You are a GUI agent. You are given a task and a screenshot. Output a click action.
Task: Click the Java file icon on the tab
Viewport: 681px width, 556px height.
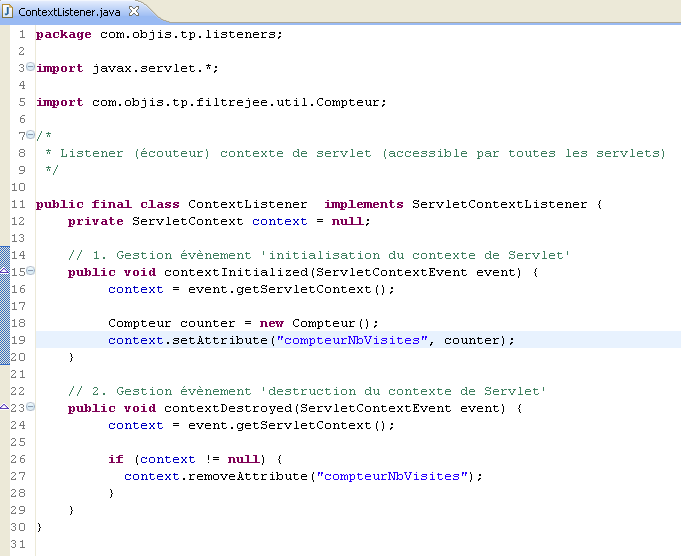coord(7,11)
